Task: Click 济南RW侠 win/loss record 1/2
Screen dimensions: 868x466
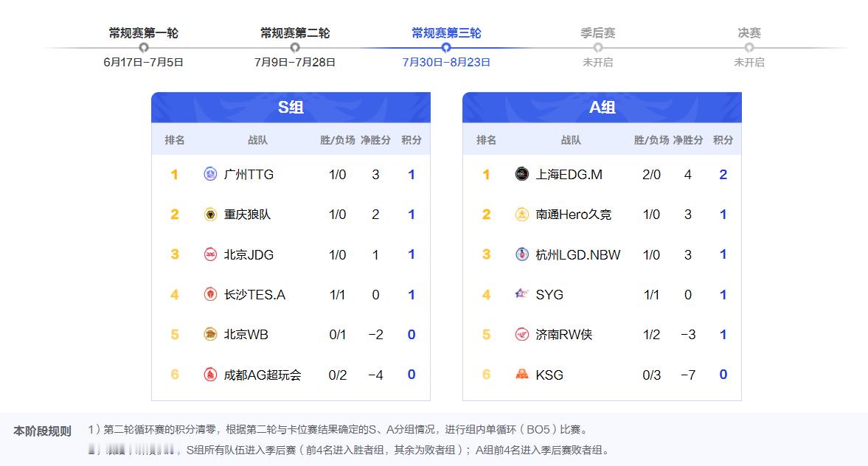Action: (x=652, y=334)
